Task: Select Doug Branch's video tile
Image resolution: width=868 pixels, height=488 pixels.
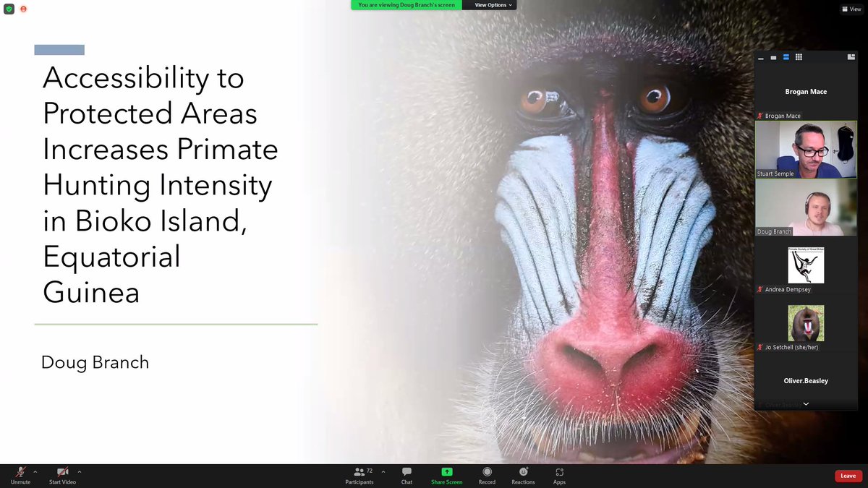Action: click(806, 207)
